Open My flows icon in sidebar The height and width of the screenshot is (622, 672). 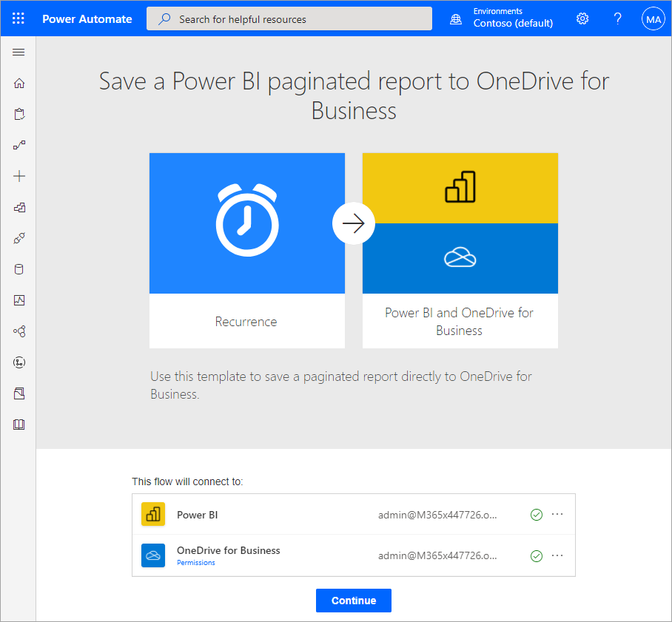click(19, 145)
